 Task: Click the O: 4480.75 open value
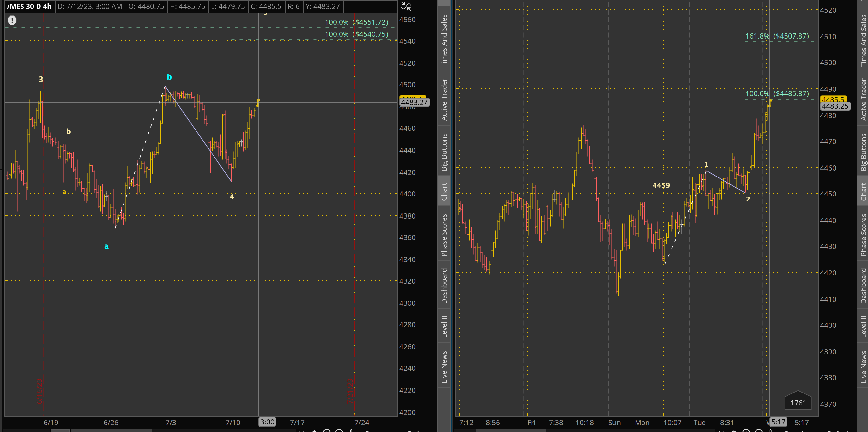[x=146, y=6]
